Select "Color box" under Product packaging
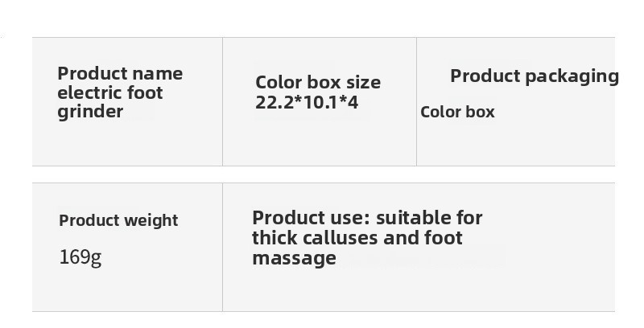This screenshot has width=644, height=328. 457,112
